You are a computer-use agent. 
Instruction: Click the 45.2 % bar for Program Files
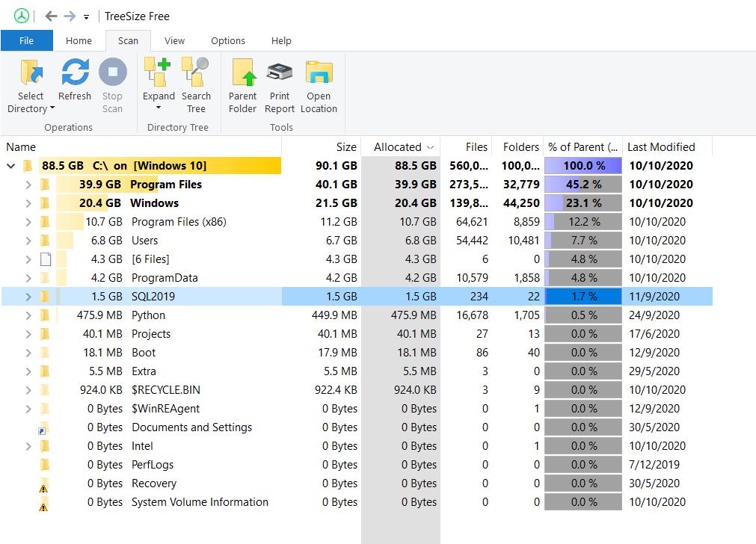click(583, 185)
